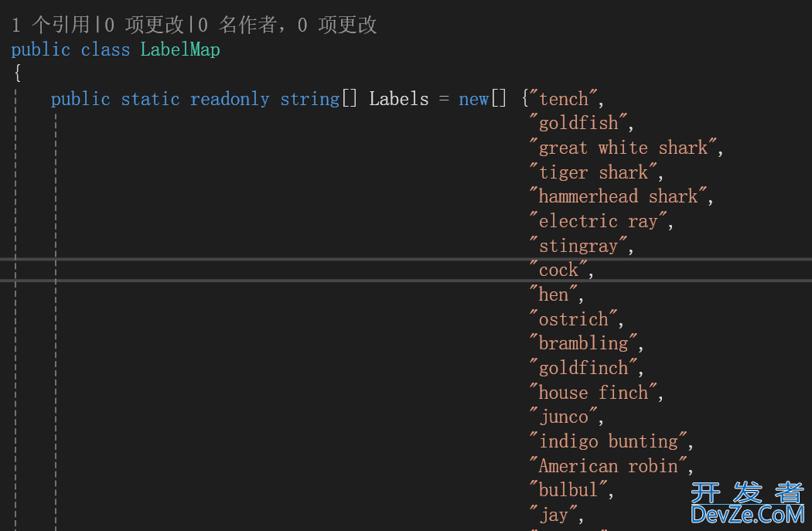812x531 pixels.
Task: Click the class opening brace
Action: (18, 73)
